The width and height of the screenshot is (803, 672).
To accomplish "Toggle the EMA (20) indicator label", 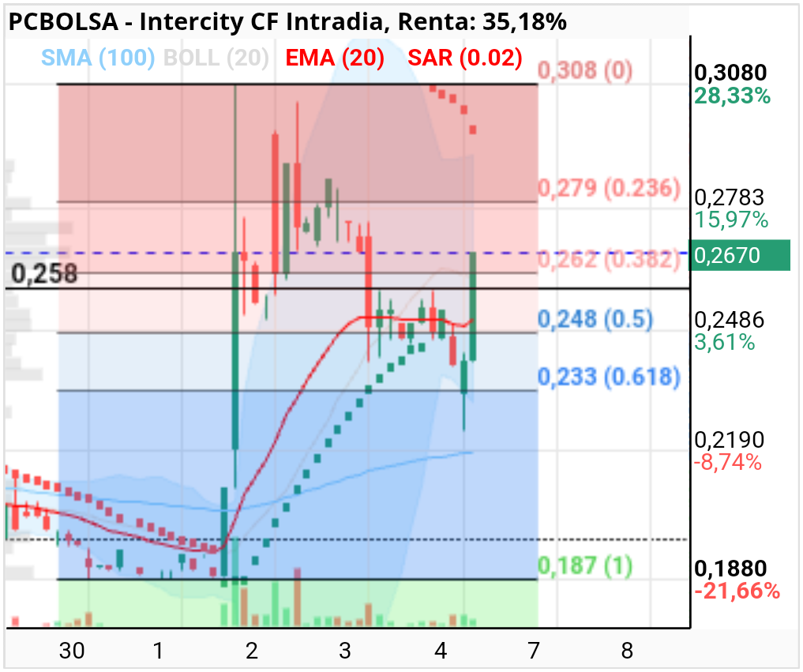I will [335, 58].
